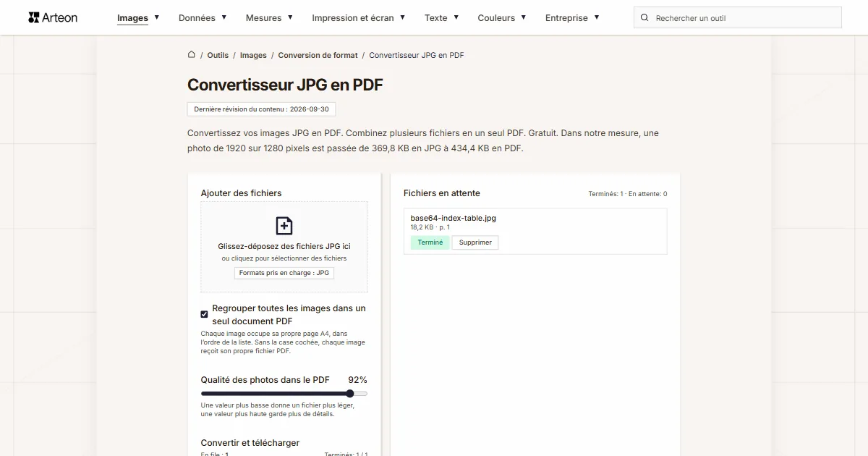Click the 'Convertisseur JPG en PDF' breadcrumb text
This screenshot has width=868, height=456.
[417, 55]
